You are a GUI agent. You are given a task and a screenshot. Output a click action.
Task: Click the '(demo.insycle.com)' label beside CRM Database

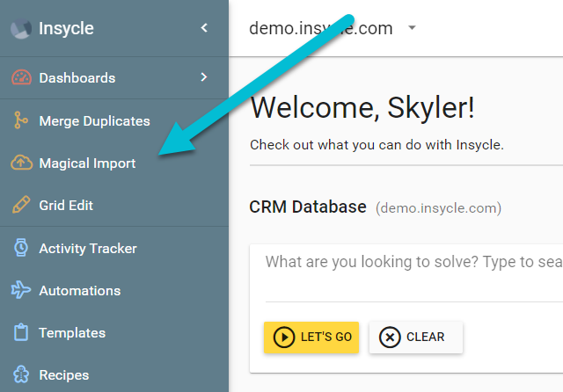438,208
